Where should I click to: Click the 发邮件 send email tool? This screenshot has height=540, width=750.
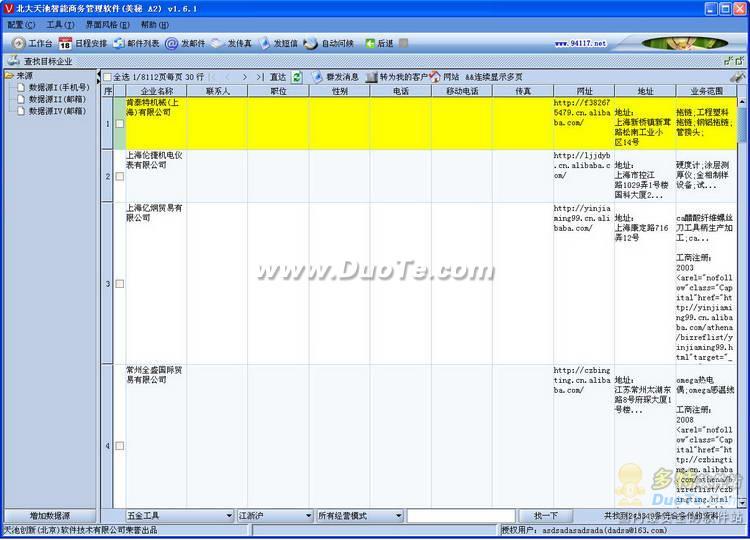pyautogui.click(x=185, y=44)
